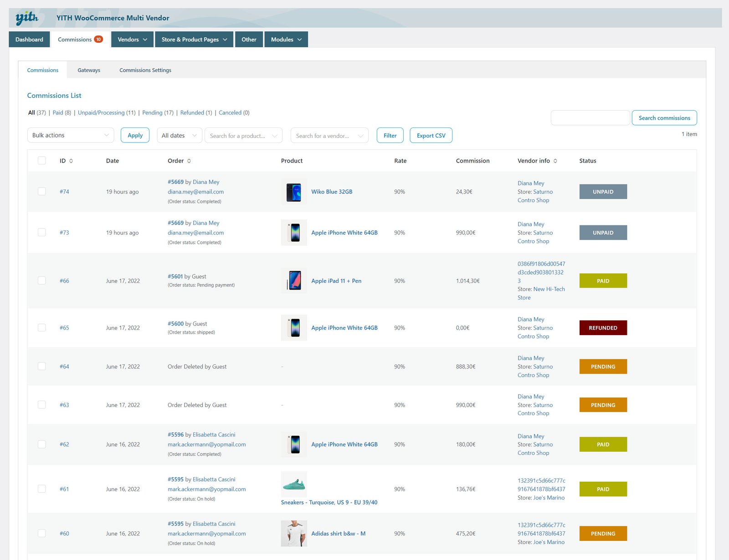This screenshot has height=560, width=729.
Task: Select checkbox for commission #66
Action: (x=42, y=280)
